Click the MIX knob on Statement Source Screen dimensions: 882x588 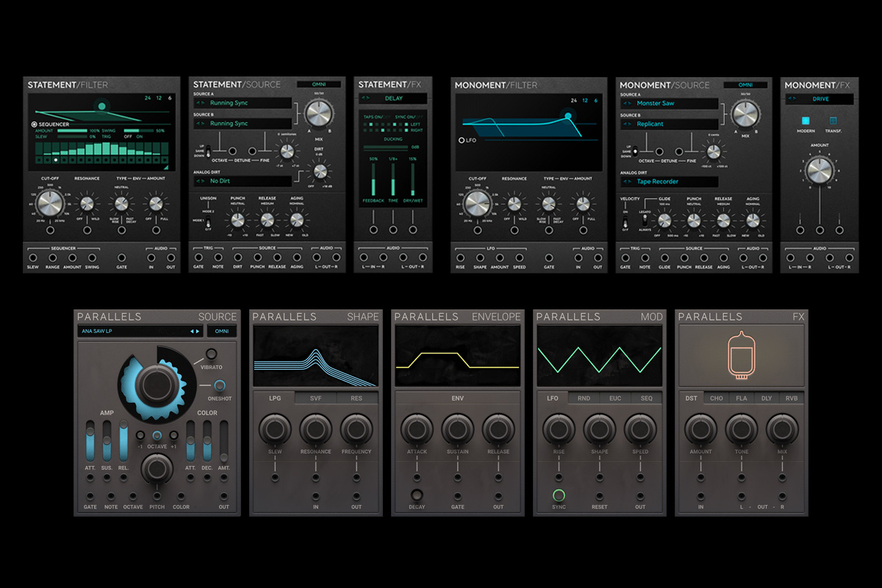coord(318,113)
